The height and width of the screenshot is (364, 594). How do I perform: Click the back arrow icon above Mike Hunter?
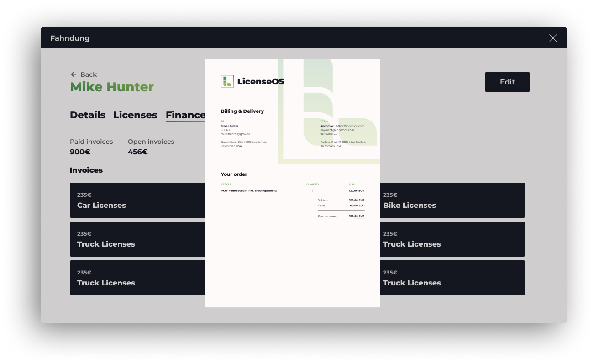click(x=74, y=74)
